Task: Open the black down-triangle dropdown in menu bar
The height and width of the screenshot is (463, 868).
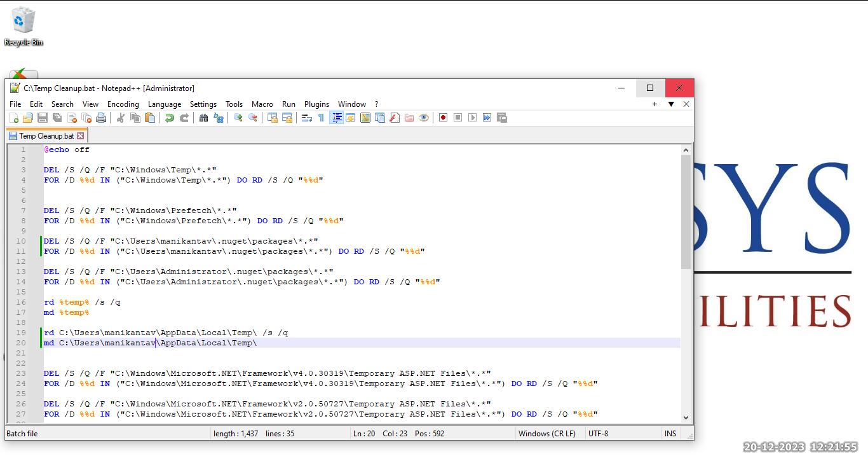Action: (x=671, y=104)
